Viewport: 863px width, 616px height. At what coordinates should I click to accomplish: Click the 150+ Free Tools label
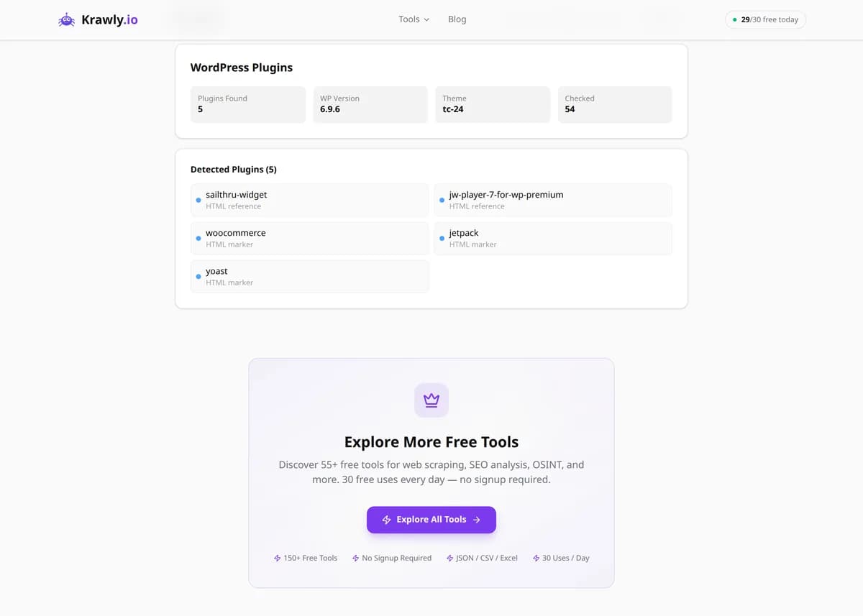point(310,558)
